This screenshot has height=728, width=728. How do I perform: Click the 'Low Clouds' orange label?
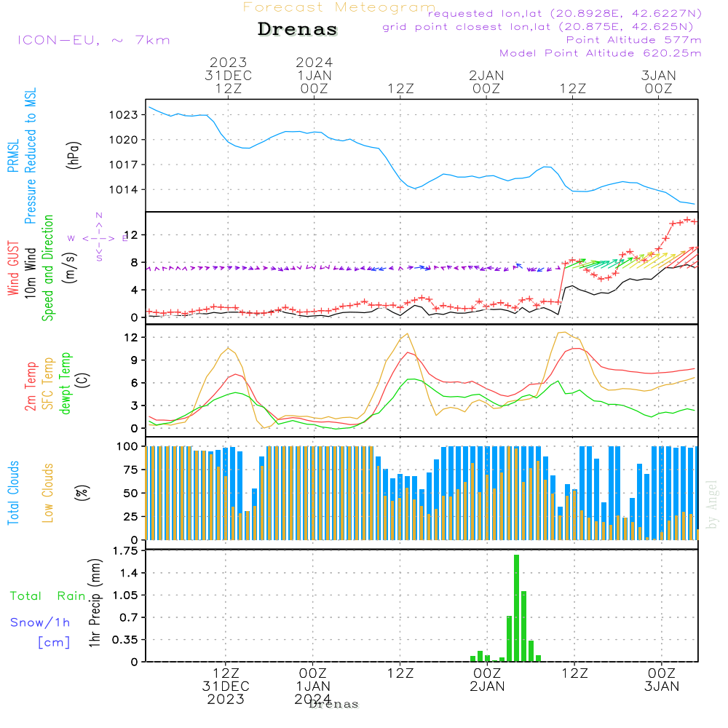(48, 493)
